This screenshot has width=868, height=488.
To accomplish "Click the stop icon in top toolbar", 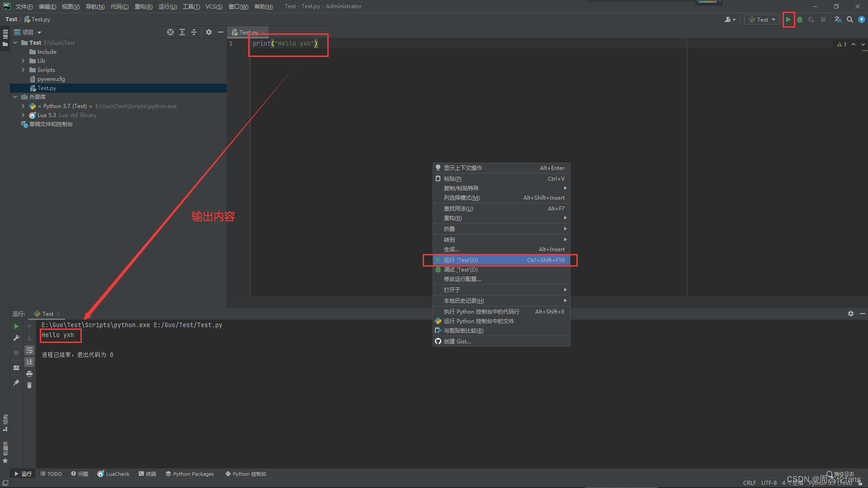I will (x=823, y=19).
